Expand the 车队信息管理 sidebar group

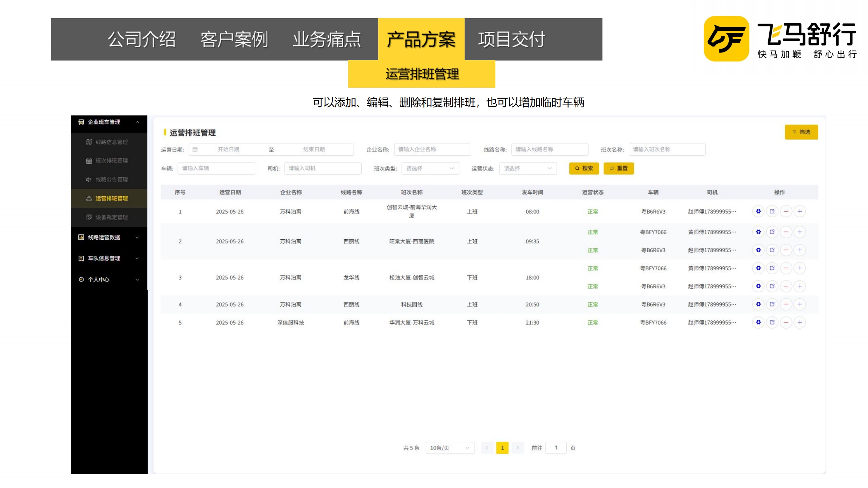click(x=109, y=259)
